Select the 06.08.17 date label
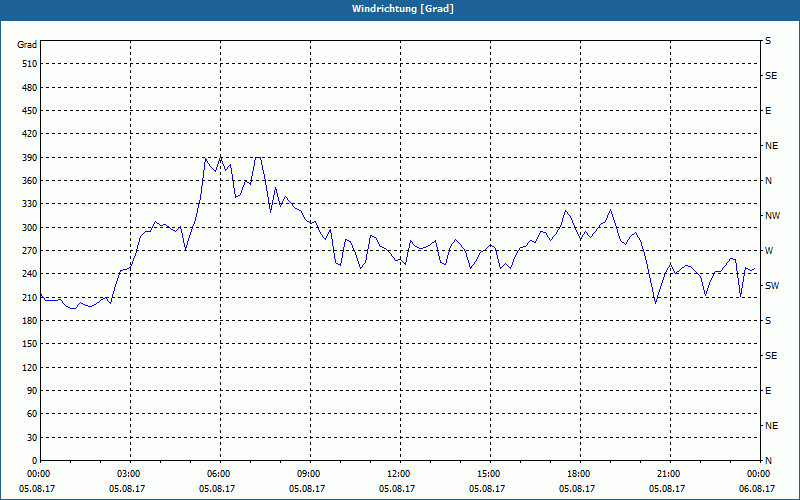Viewport: 800px width, 500px height. coord(757,489)
